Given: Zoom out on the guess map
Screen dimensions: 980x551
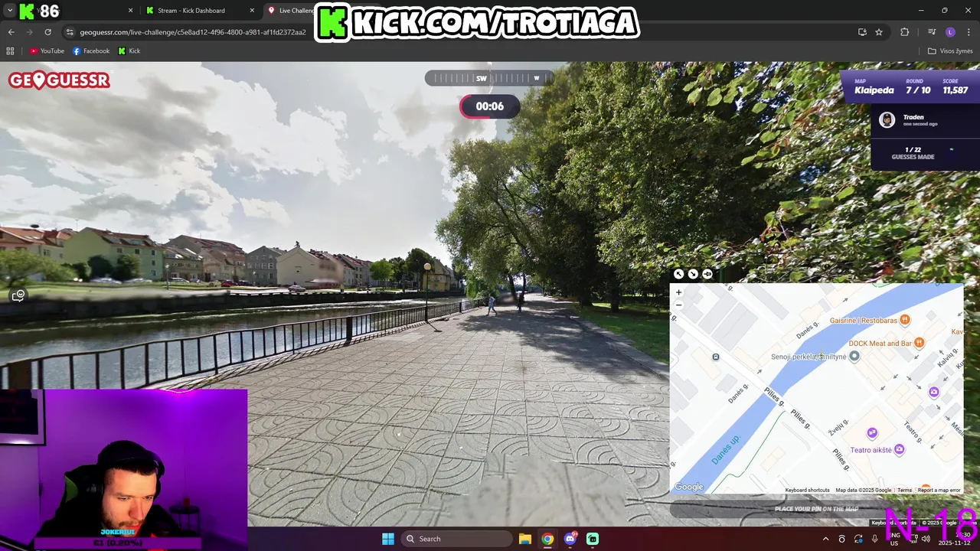Looking at the screenshot, I should [678, 305].
